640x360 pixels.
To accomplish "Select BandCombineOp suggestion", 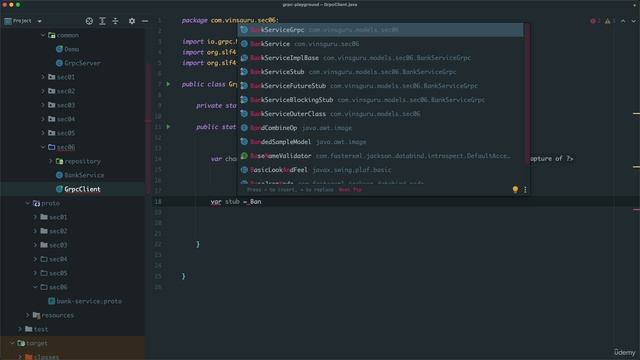I will (380, 128).
